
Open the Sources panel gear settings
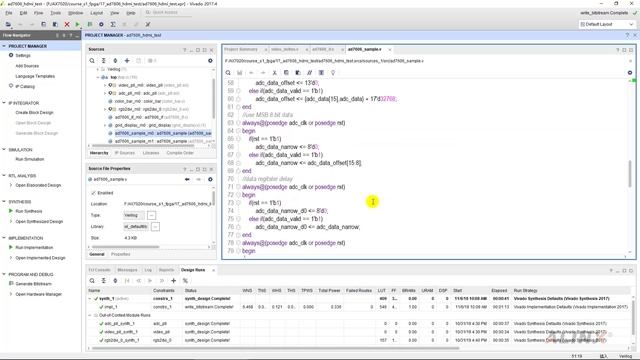coord(210,61)
